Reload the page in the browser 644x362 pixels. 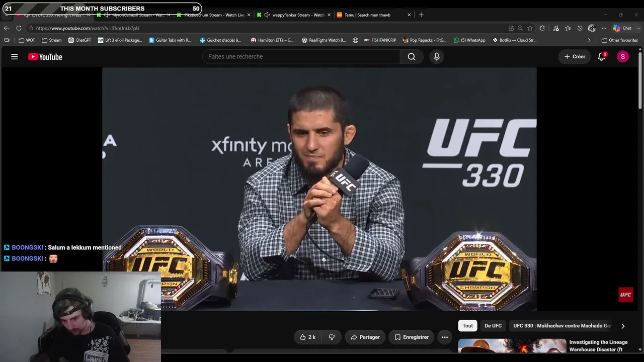click(x=19, y=28)
